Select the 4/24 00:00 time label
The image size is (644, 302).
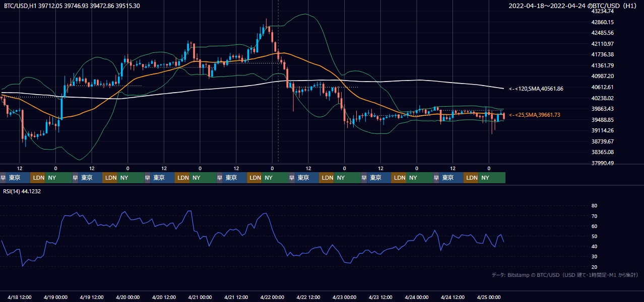[417, 297]
